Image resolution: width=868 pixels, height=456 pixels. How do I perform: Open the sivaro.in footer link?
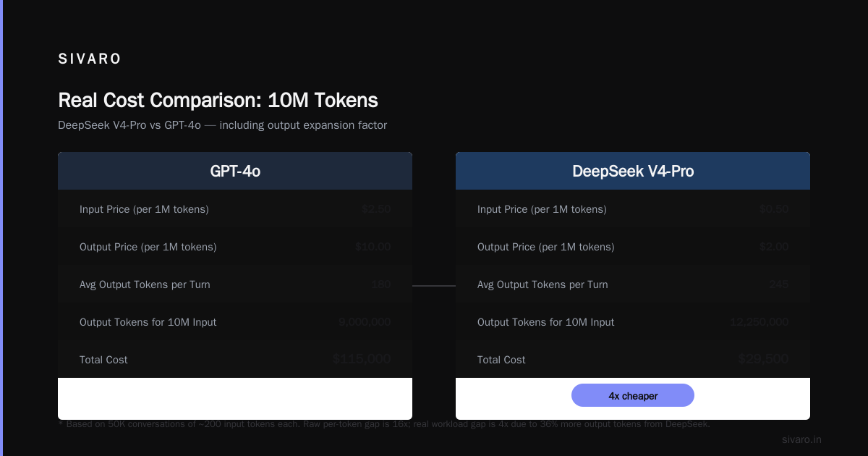point(801,439)
